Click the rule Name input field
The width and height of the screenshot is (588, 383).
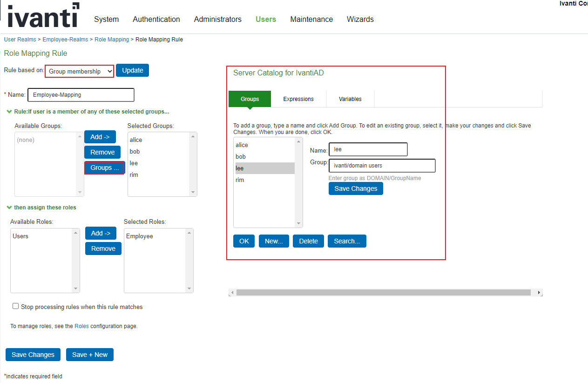point(81,95)
